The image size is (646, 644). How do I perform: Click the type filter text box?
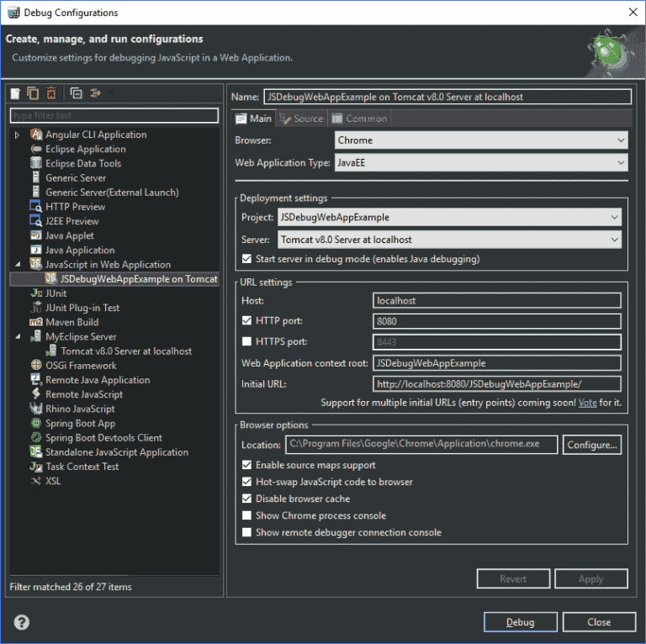coord(114,115)
